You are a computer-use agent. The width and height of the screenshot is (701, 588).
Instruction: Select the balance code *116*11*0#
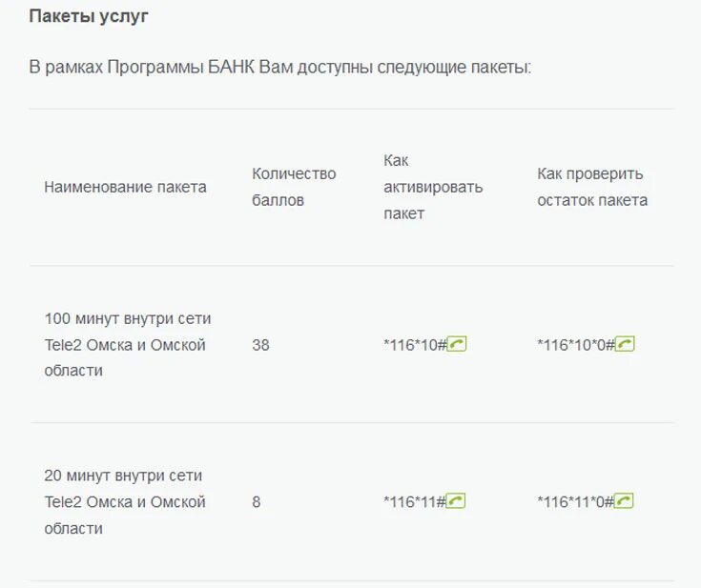[x=575, y=502]
